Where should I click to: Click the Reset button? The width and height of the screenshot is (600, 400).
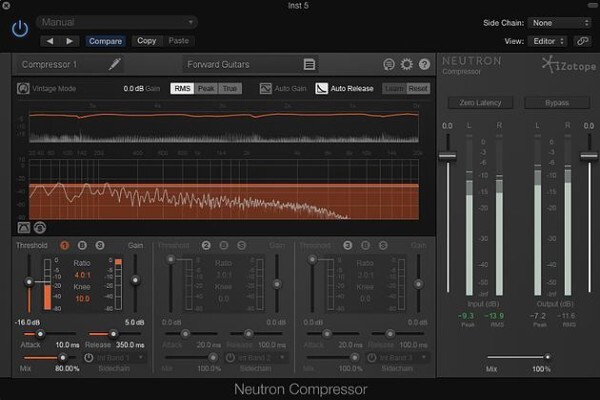(x=418, y=88)
